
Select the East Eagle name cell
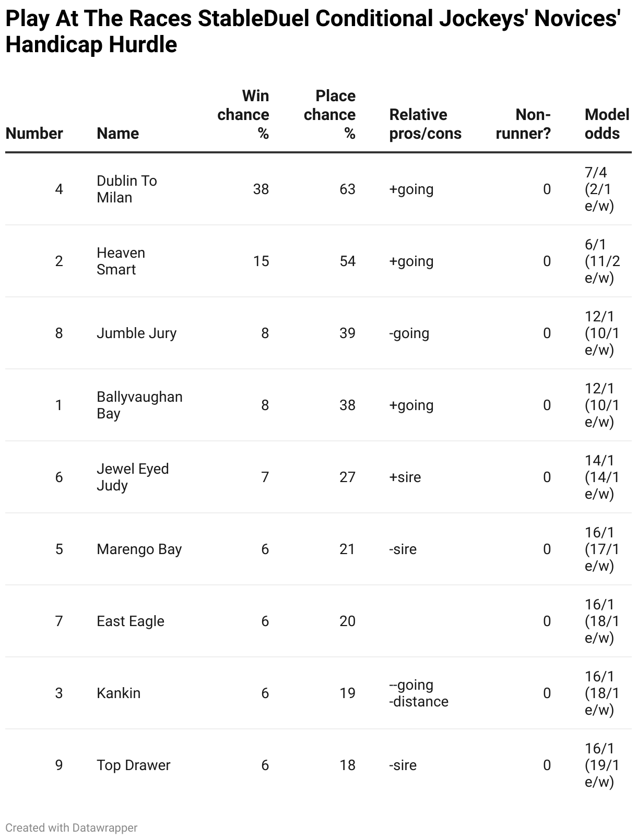point(131,621)
